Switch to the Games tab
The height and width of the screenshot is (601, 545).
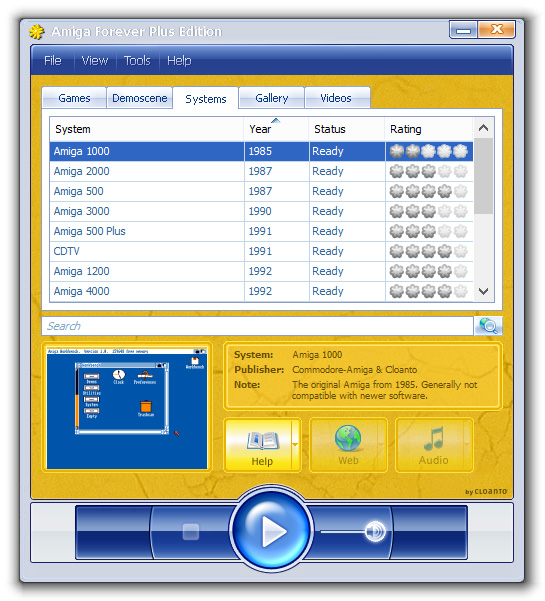(74, 98)
